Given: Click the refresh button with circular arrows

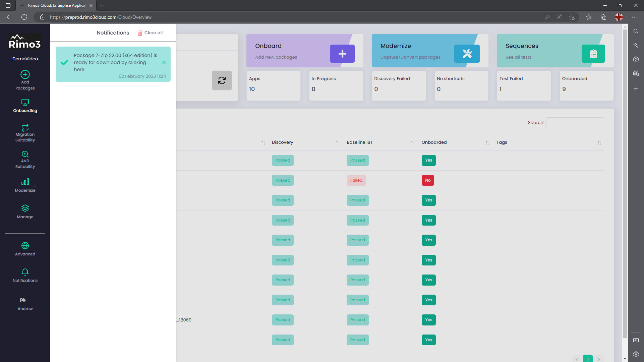Looking at the screenshot, I should pos(222,80).
